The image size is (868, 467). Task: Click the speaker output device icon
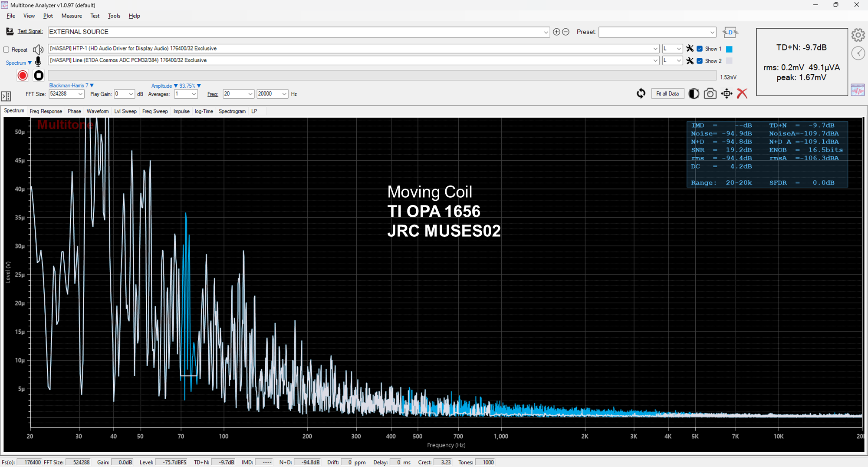coord(38,50)
